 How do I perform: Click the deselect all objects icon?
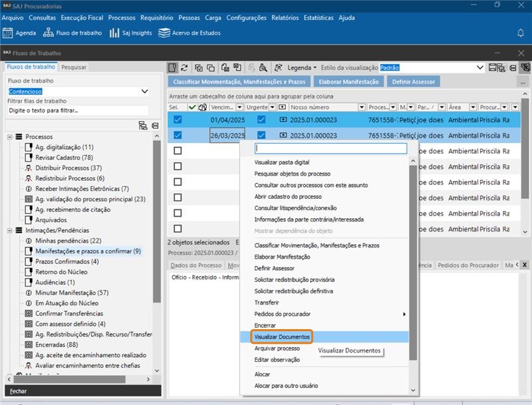pyautogui.click(x=211, y=68)
